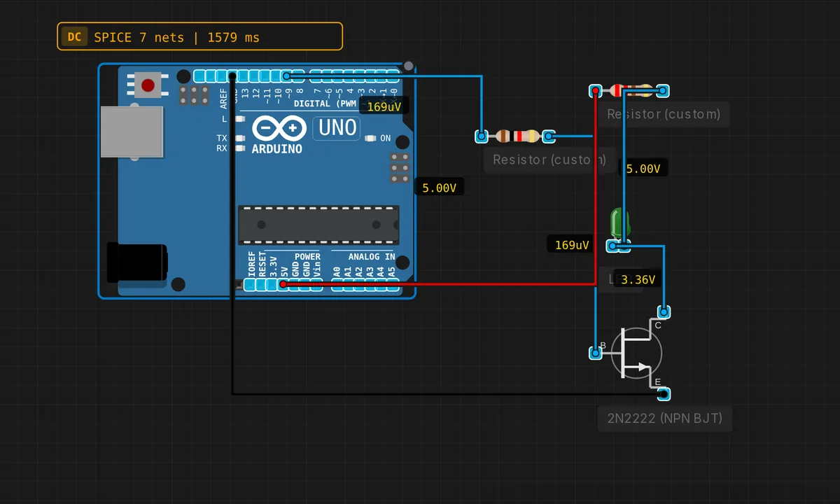
Task: Click the AREF pin on Arduino
Action: (x=222, y=76)
